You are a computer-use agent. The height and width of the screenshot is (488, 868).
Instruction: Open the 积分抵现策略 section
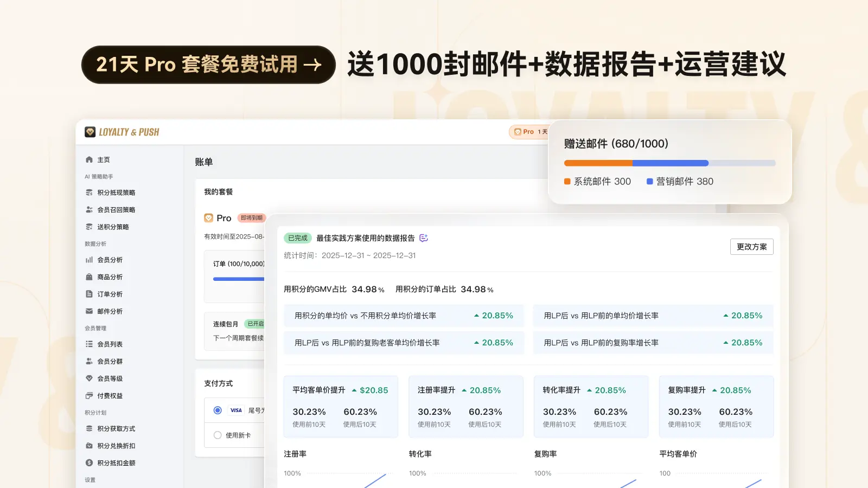coord(111,192)
